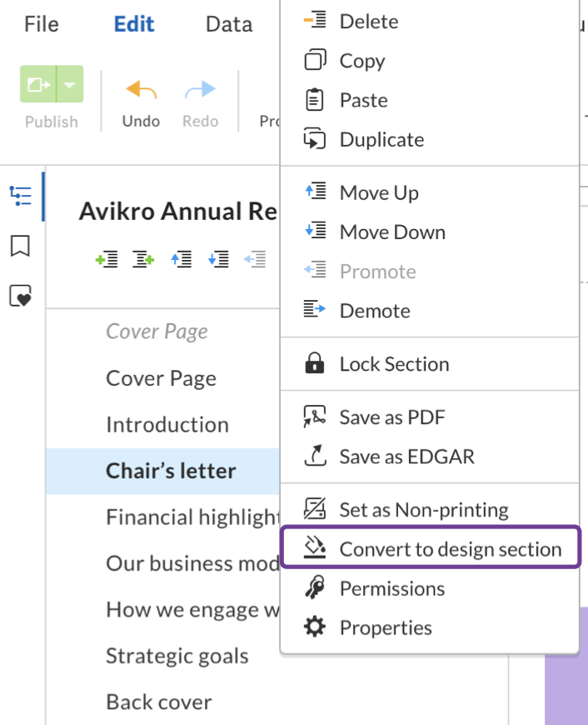Open the document outline panel icon

click(x=20, y=196)
